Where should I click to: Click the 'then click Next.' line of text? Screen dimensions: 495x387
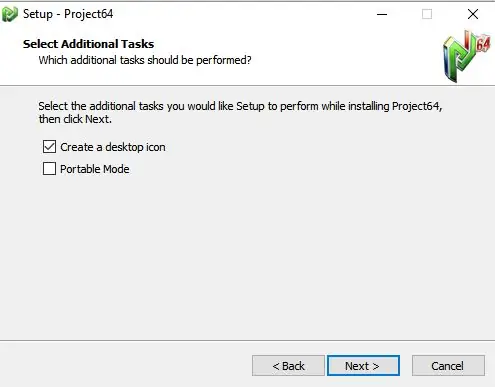(75, 119)
